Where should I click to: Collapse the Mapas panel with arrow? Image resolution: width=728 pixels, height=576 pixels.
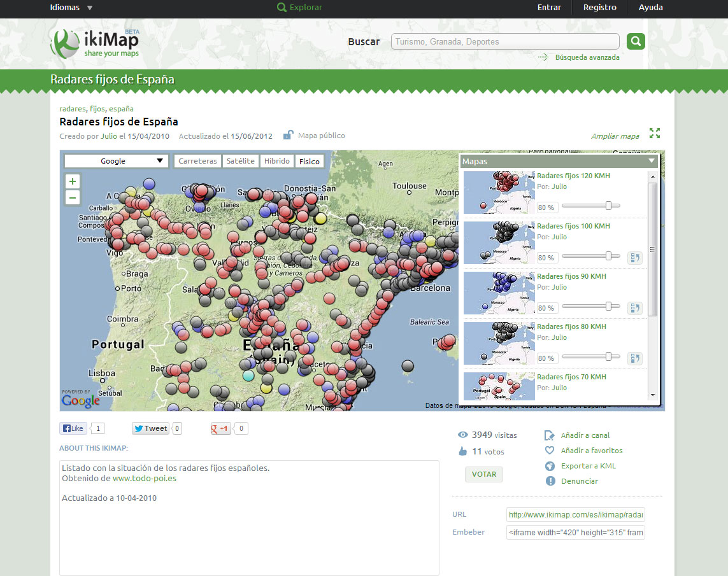(x=651, y=161)
